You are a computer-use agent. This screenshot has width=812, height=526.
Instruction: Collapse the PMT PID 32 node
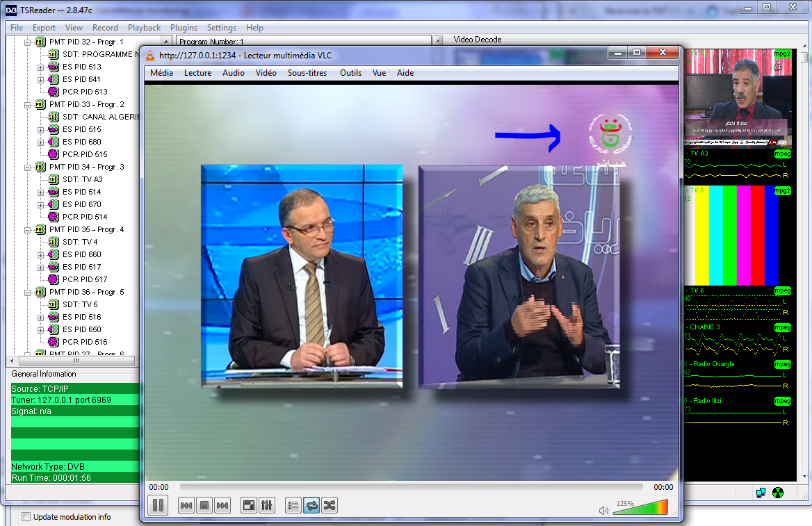[x=28, y=42]
